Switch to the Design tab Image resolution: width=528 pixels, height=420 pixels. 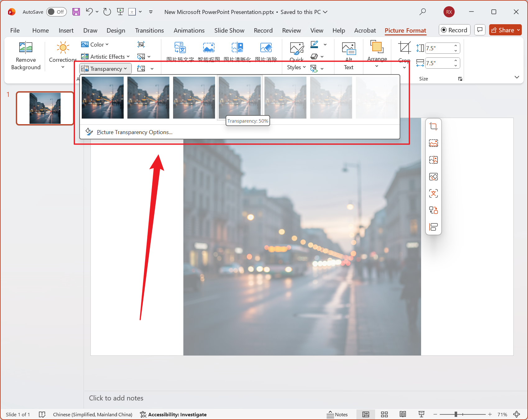point(116,30)
